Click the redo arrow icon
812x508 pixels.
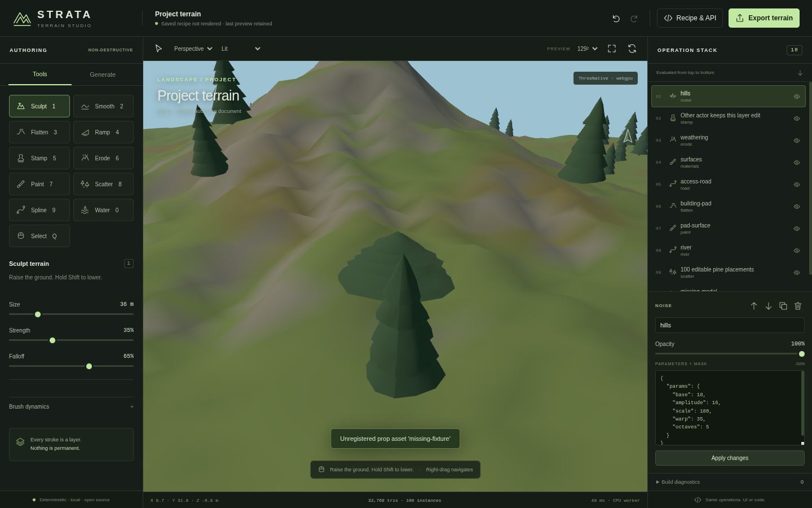(634, 19)
